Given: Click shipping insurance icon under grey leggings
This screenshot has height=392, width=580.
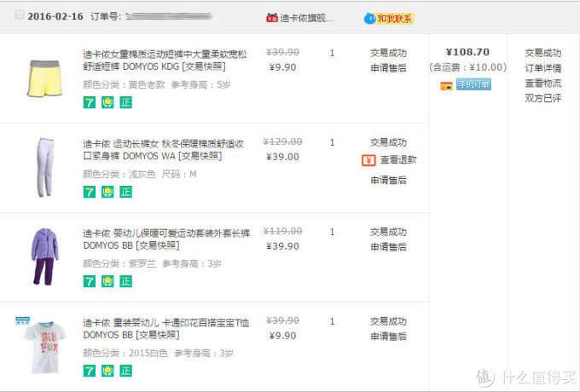Looking at the screenshot, I should (107, 192).
